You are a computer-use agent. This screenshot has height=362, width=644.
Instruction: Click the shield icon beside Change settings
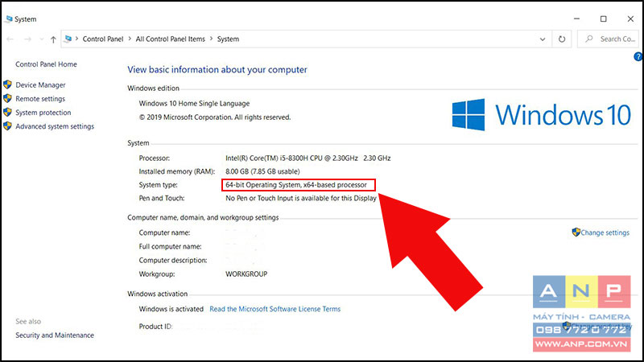[x=576, y=232]
